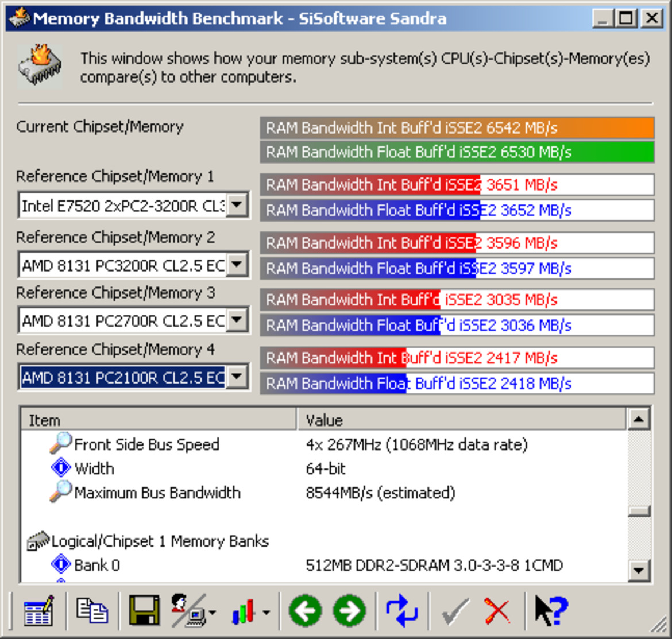The height and width of the screenshot is (639, 672).
Task: Click the value 4x 267MHz (1068MHz data rate)
Action: click(416, 444)
